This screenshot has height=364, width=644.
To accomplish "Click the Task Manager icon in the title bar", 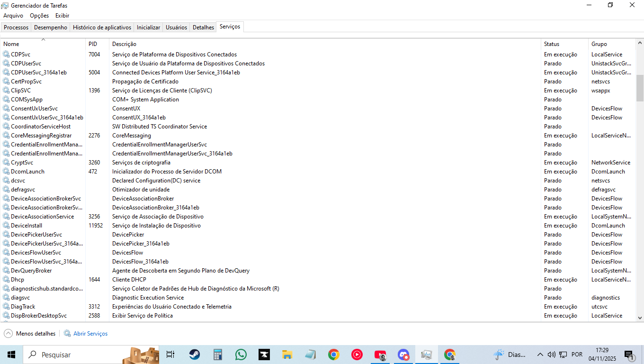I will pos(5,6).
